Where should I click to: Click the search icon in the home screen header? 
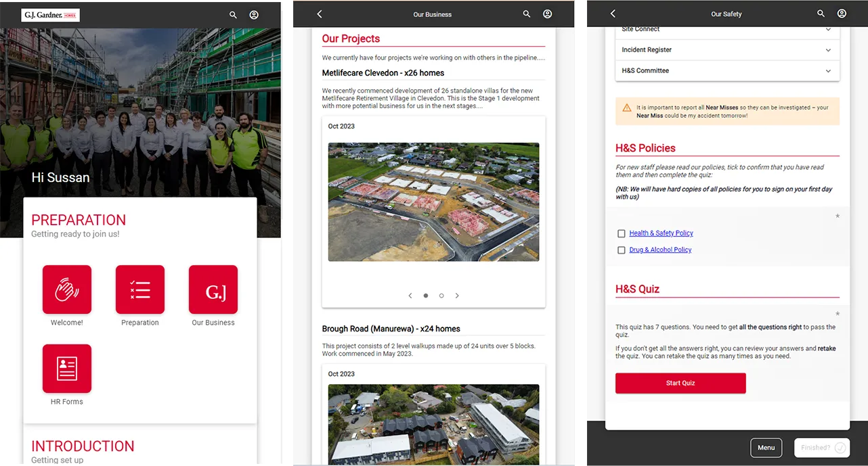click(233, 14)
